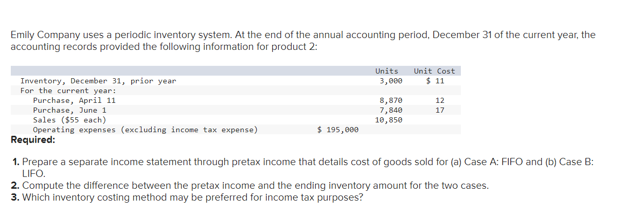The height and width of the screenshot is (215, 644).
Task: Click requirement 1 about FIFO and LIFO
Action: (303, 168)
